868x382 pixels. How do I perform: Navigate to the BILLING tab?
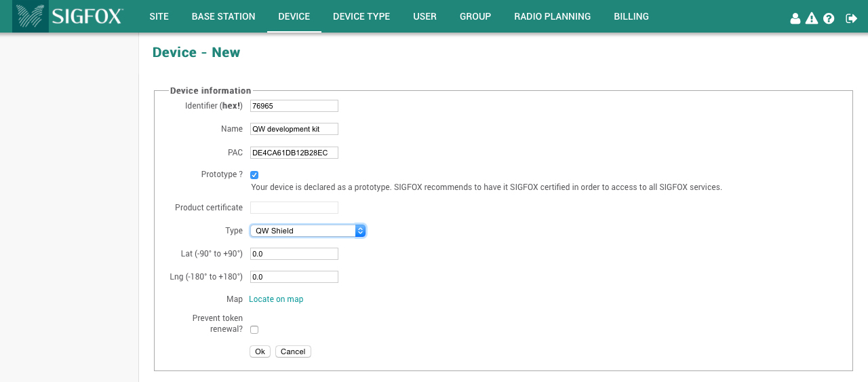pos(631,16)
